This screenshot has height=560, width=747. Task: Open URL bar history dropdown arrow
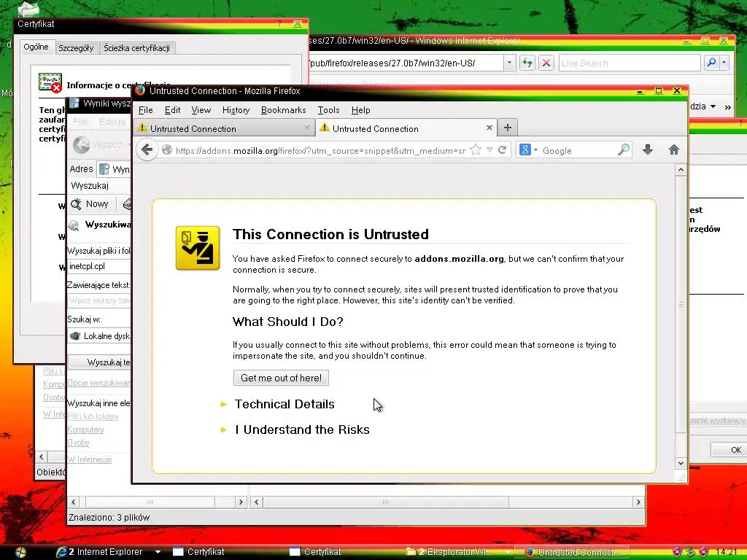click(x=489, y=150)
